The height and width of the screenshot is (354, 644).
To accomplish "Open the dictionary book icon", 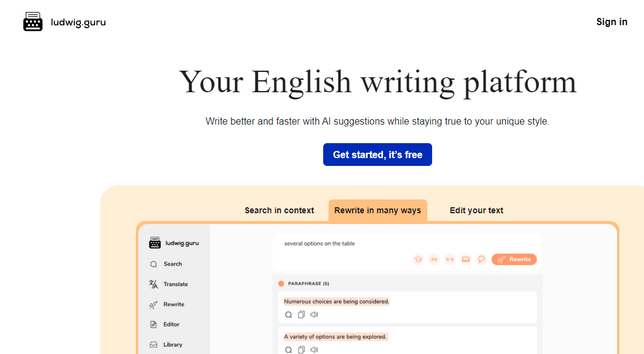I will click(465, 259).
